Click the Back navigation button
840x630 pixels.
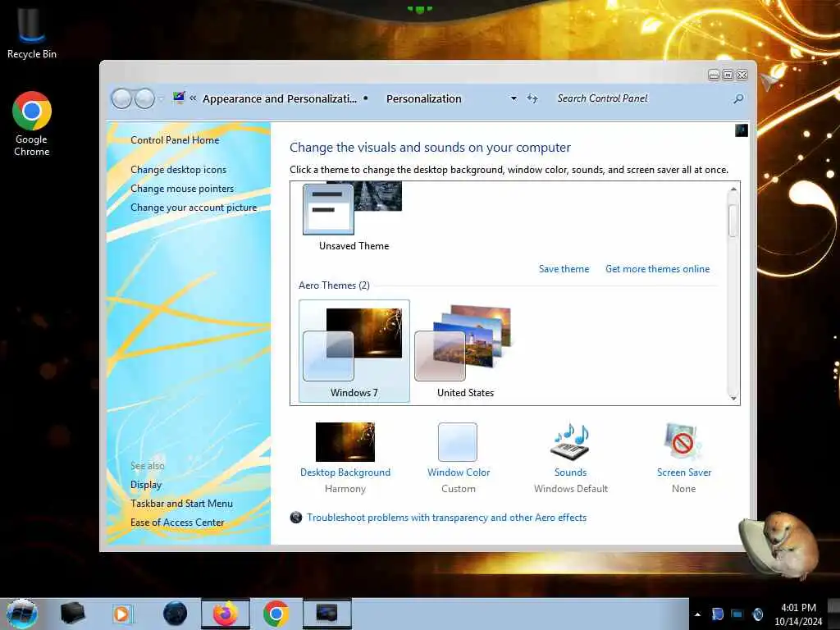121,98
